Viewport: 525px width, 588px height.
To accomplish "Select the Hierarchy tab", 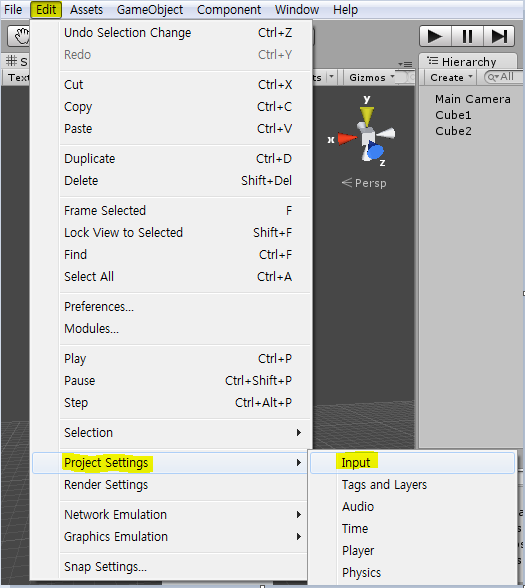I will pos(468,62).
